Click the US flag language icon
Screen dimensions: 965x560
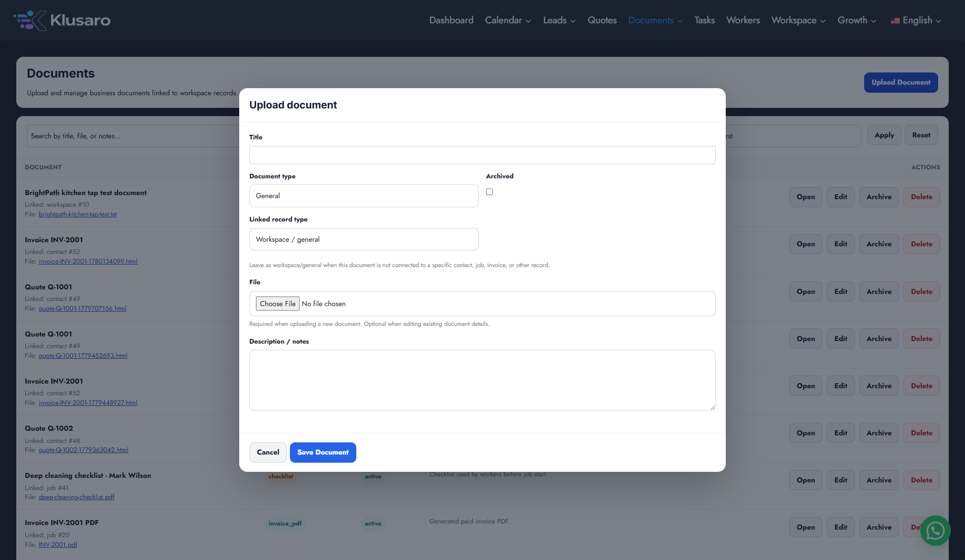[895, 21]
